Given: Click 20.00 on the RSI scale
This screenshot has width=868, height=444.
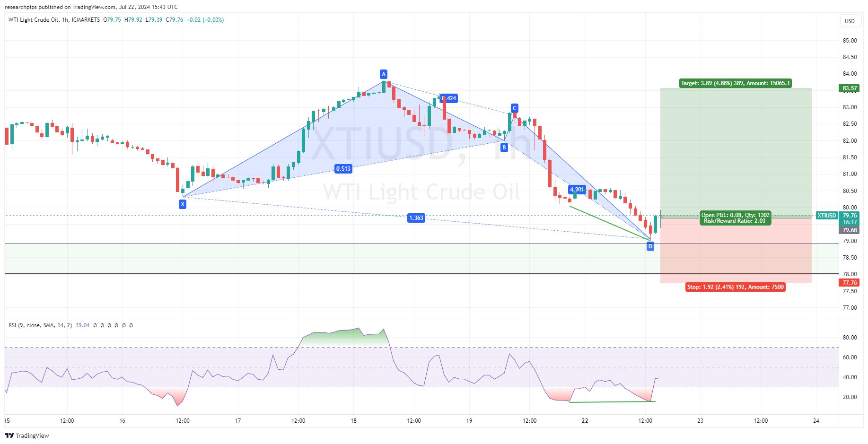Looking at the screenshot, I should click(850, 397).
